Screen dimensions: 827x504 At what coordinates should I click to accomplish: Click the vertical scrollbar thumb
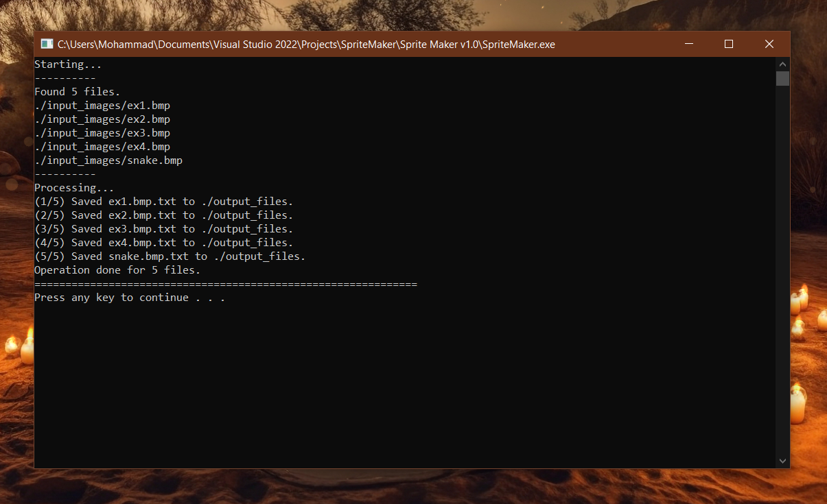(x=782, y=78)
